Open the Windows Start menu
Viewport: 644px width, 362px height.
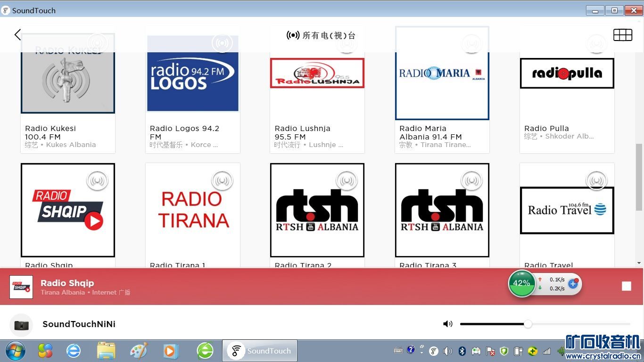(16, 351)
